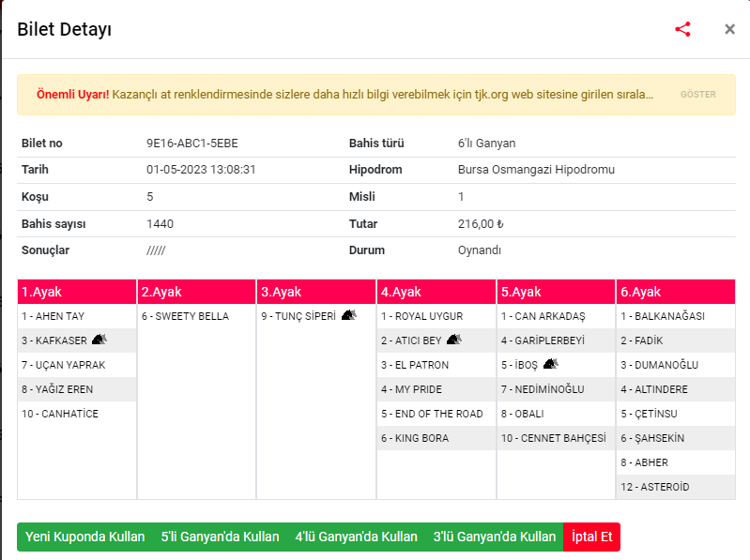Image resolution: width=750 pixels, height=560 pixels.
Task: Select the 3.Ayak column header
Action: [316, 292]
